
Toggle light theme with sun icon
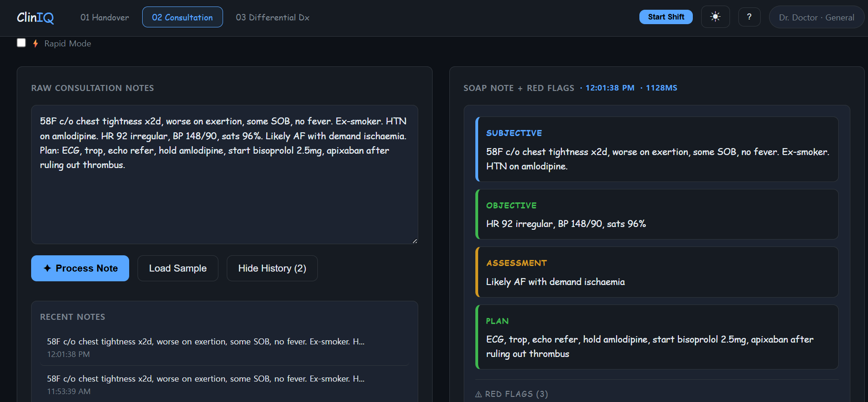point(716,17)
